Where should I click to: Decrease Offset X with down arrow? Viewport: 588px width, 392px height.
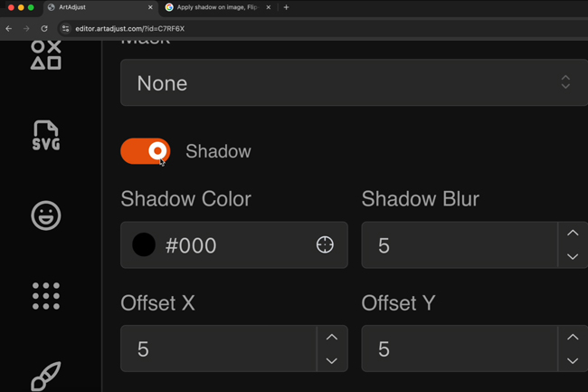pos(331,361)
